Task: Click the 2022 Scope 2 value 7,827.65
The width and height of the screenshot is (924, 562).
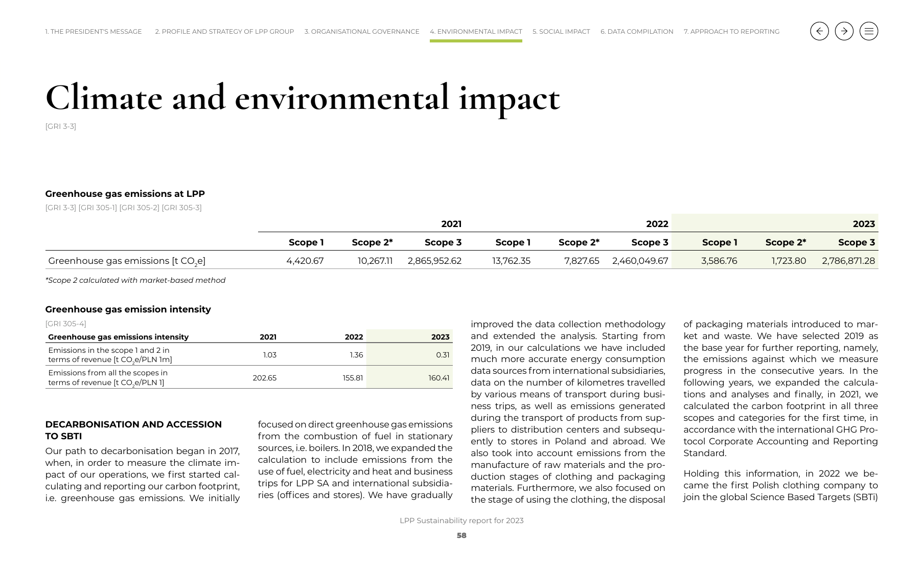Action: point(582,261)
